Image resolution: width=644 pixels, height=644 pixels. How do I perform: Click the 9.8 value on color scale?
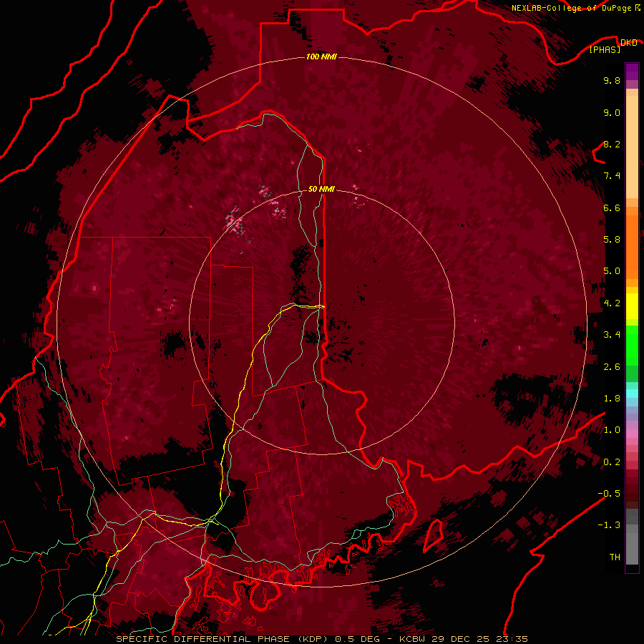tap(612, 80)
